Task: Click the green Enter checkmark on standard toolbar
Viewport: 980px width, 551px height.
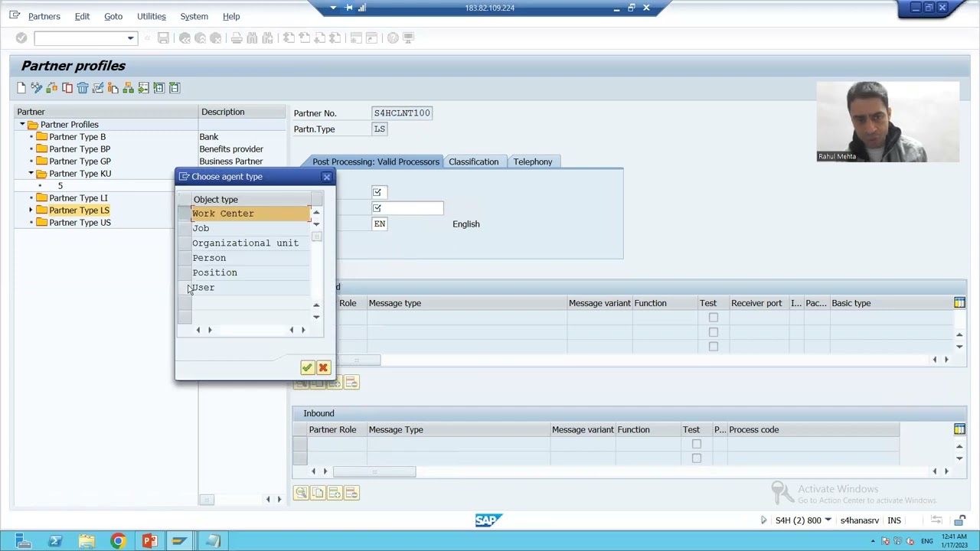Action: 21,37
